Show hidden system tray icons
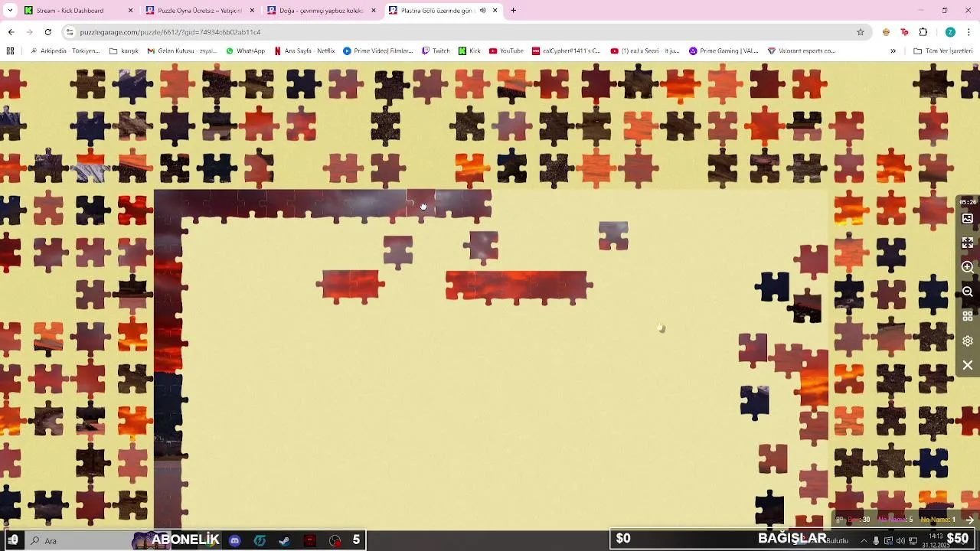 pyautogui.click(x=864, y=540)
